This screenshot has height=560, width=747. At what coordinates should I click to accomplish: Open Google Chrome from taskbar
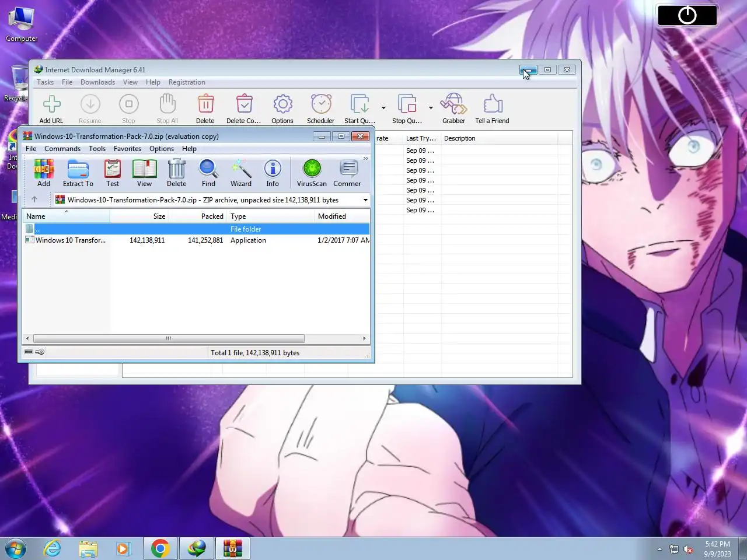coord(160,549)
